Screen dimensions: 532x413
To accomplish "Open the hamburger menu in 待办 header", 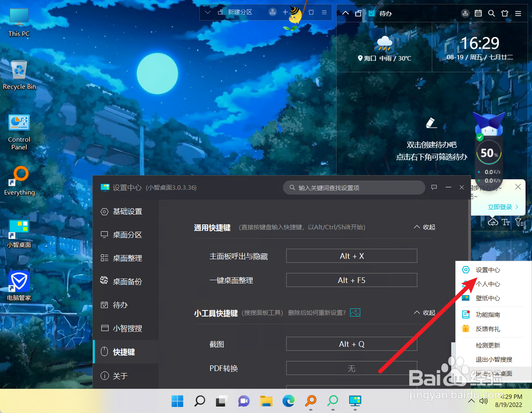I will pos(518,13).
